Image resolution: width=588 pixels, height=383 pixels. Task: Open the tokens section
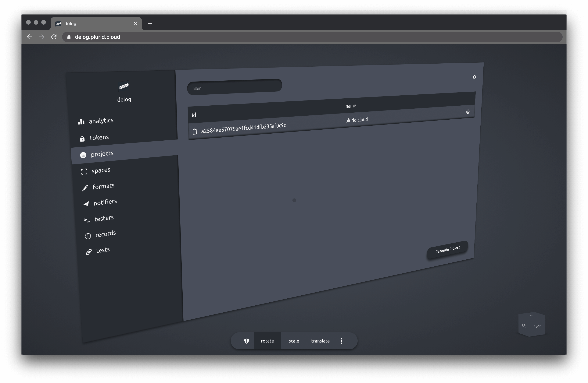(x=99, y=137)
